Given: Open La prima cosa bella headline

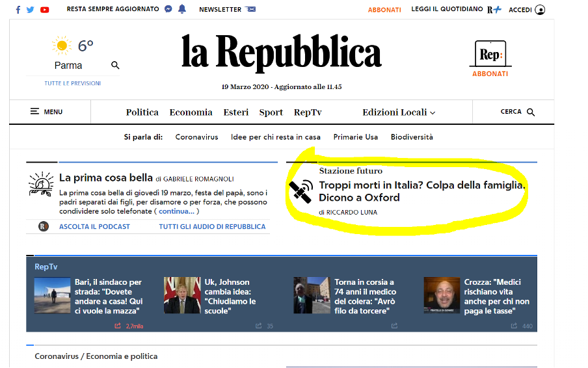Looking at the screenshot, I should pos(106,177).
